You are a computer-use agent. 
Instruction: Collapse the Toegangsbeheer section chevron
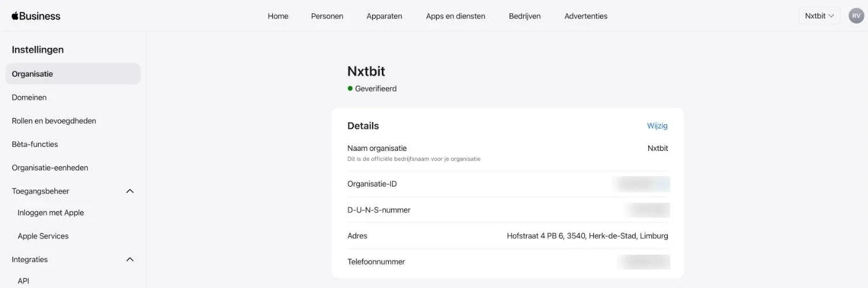130,191
